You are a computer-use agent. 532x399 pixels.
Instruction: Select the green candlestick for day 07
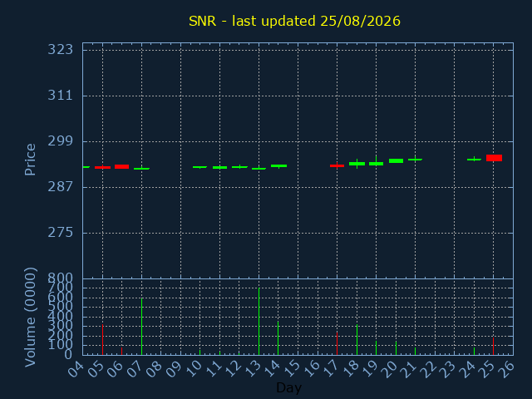pos(141,169)
